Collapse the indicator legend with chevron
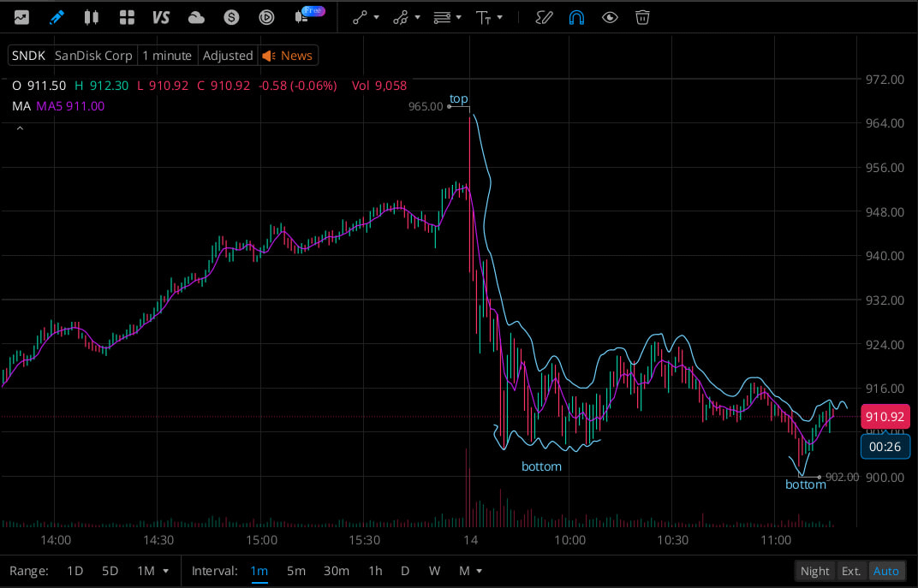 pos(20,128)
